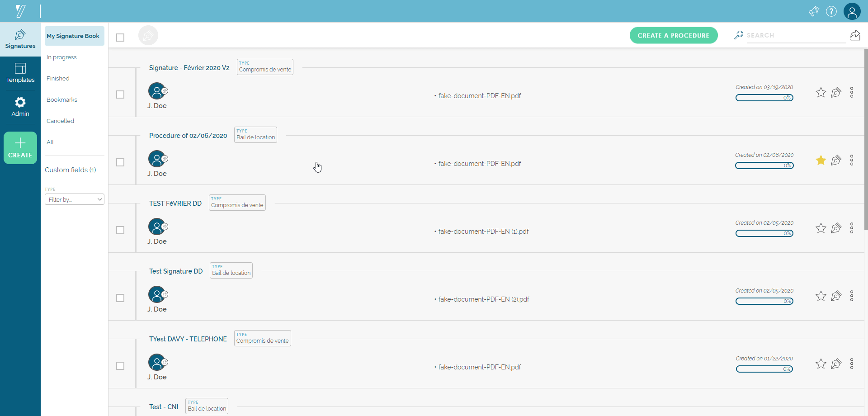Open the announcements megaphone icon
The width and height of the screenshot is (868, 416).
tap(814, 11)
